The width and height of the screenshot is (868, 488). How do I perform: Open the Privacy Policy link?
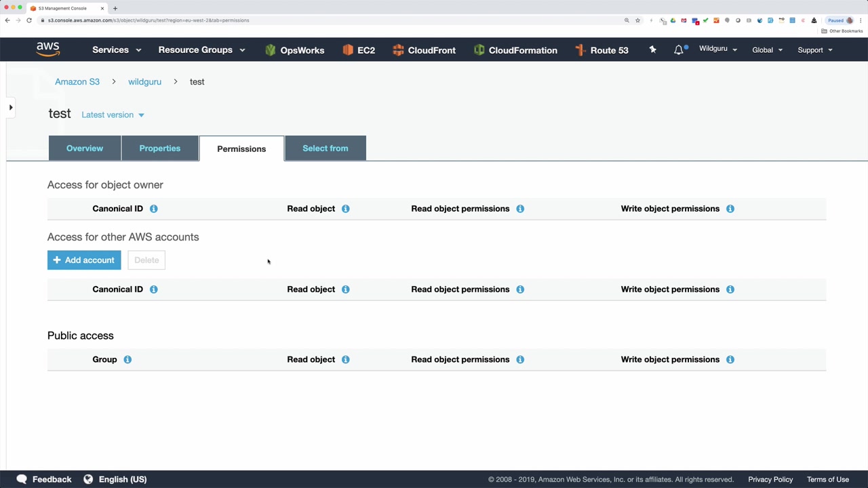(x=770, y=479)
